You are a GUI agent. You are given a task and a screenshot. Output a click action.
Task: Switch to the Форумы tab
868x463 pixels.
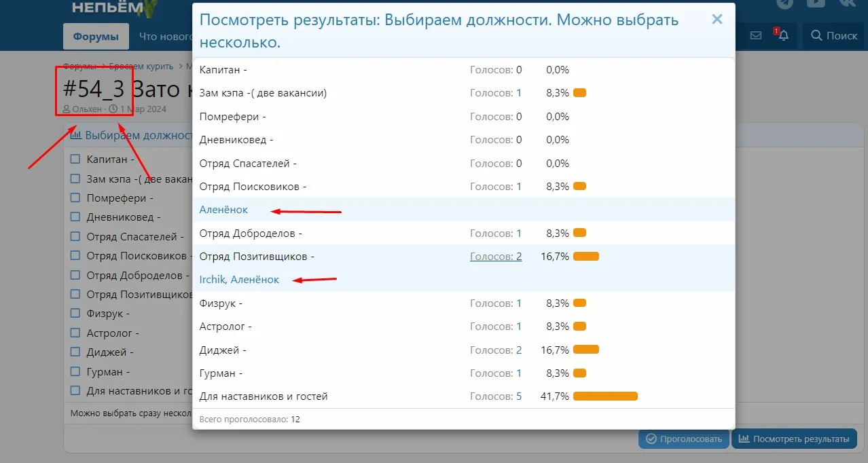click(x=96, y=35)
